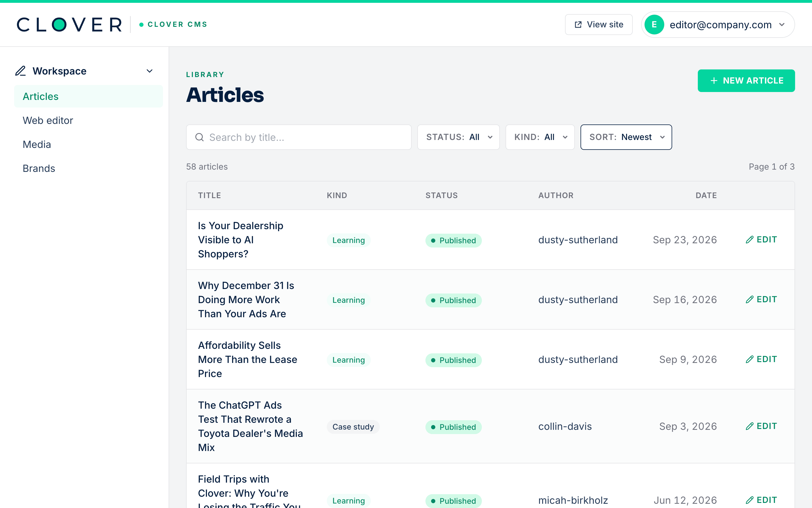Click Learning tag on Affordability Sells row
This screenshot has width=812, height=508.
tap(348, 360)
